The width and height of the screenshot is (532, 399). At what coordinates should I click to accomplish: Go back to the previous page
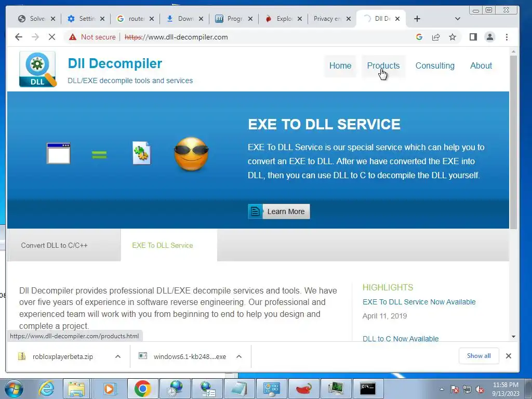pyautogui.click(x=19, y=37)
